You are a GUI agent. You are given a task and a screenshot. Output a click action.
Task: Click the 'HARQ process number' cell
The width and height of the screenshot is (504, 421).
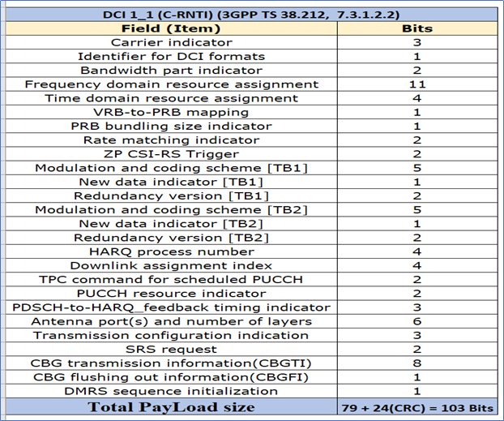click(x=171, y=251)
